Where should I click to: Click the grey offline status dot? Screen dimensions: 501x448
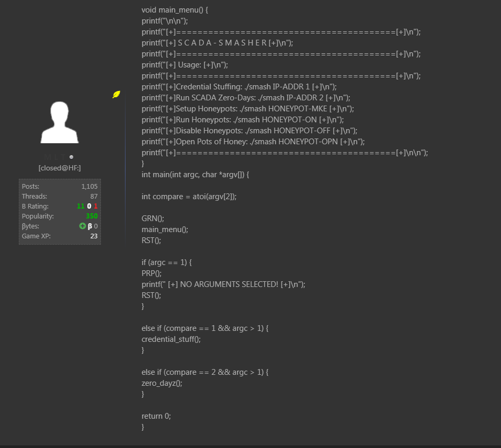(72, 157)
